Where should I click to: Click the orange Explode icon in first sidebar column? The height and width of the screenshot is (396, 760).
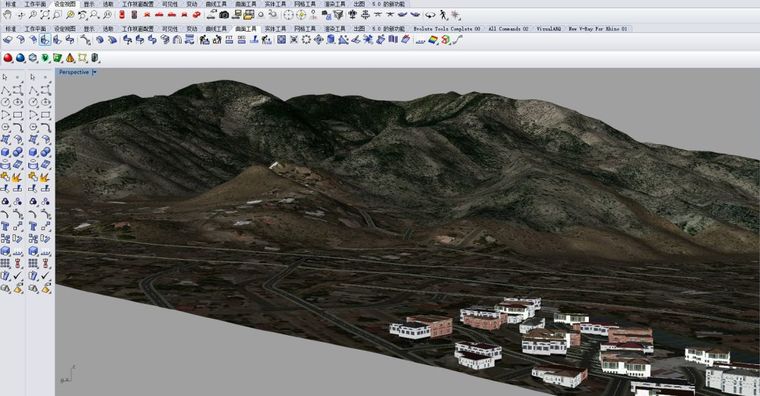click(17, 177)
